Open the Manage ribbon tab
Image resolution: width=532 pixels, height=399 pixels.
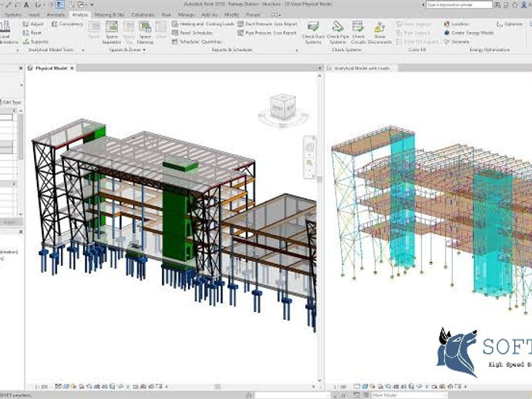click(186, 15)
